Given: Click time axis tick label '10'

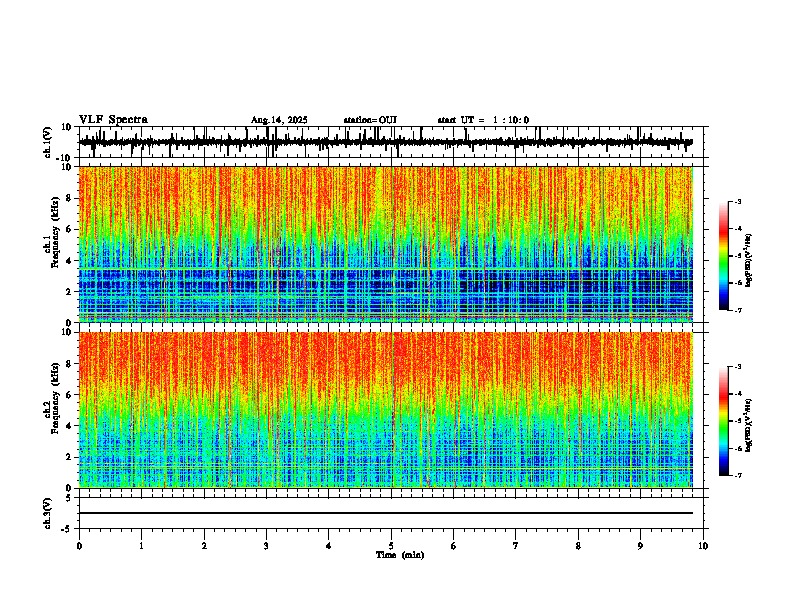Looking at the screenshot, I should (703, 546).
